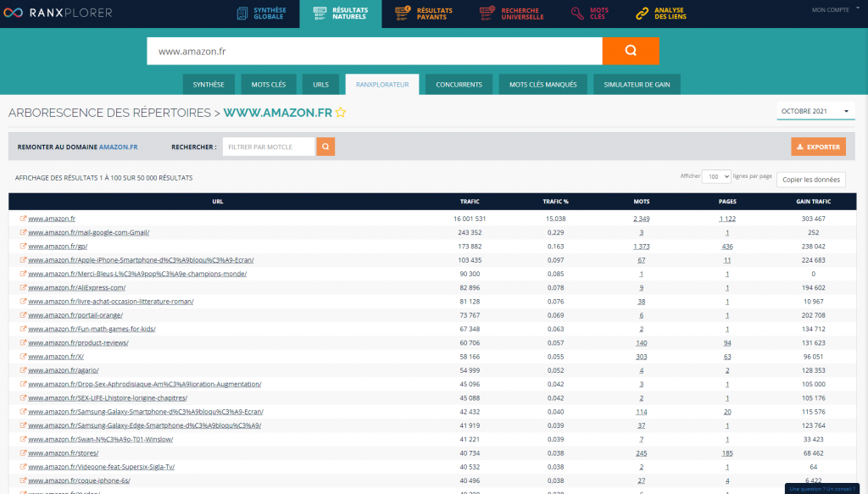868x494 pixels.
Task: Click the Résultats Payants coin icon
Action: pyautogui.click(x=403, y=14)
